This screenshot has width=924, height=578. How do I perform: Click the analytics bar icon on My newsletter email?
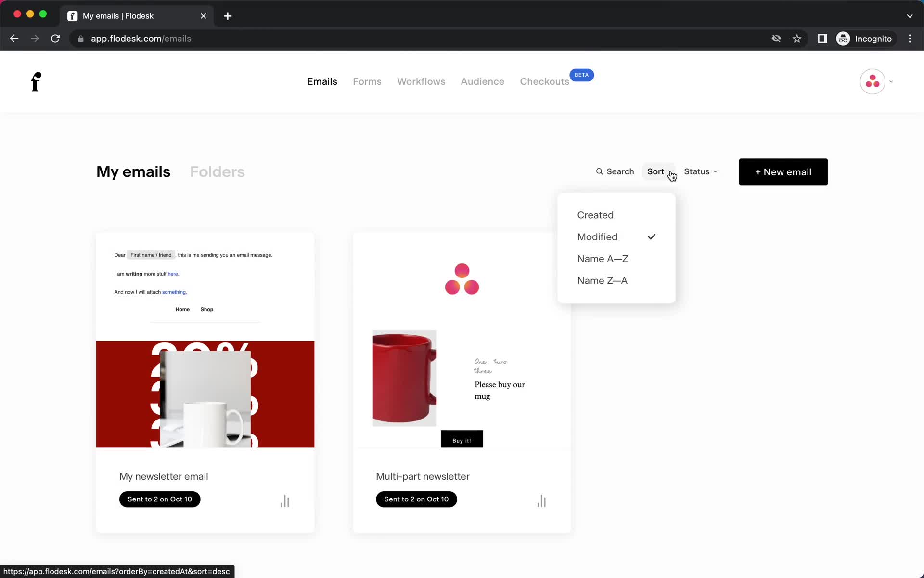tap(285, 501)
